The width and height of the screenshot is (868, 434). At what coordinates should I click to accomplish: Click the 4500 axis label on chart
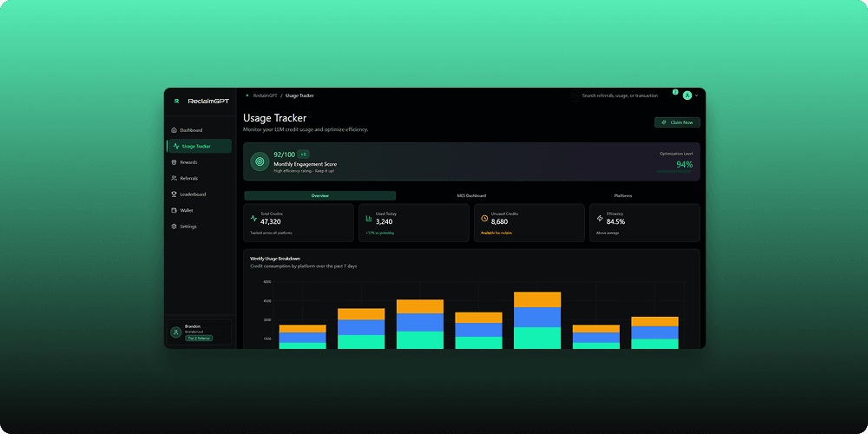point(267,301)
